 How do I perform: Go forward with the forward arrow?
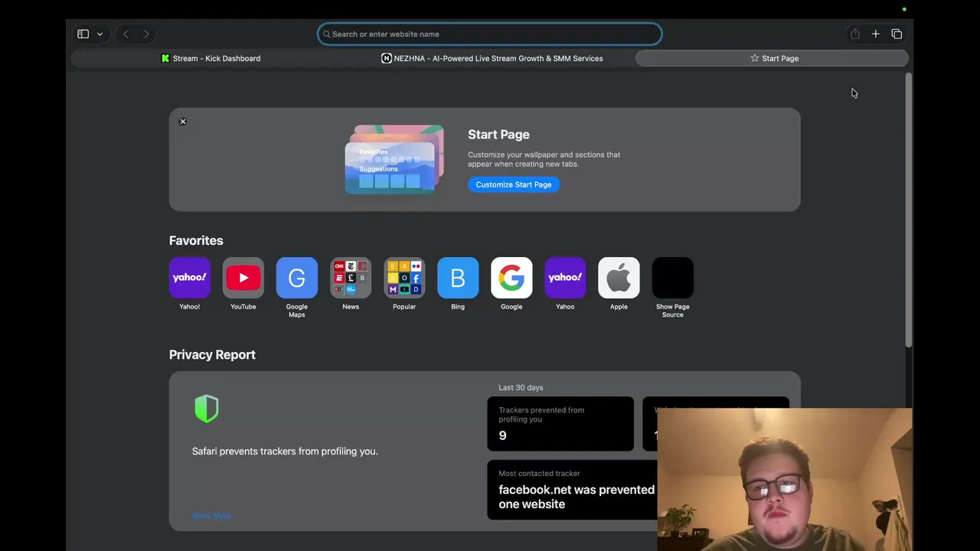tap(146, 34)
